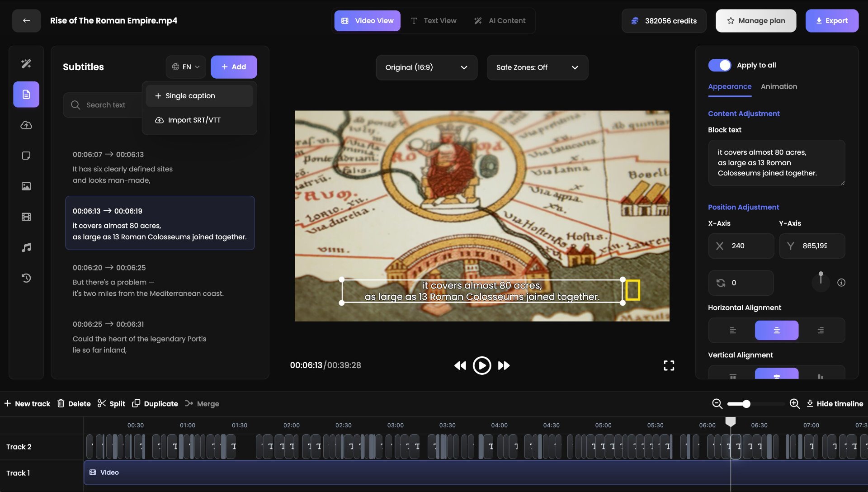Open the EN language dropdown
Image resolution: width=868 pixels, height=492 pixels.
186,67
